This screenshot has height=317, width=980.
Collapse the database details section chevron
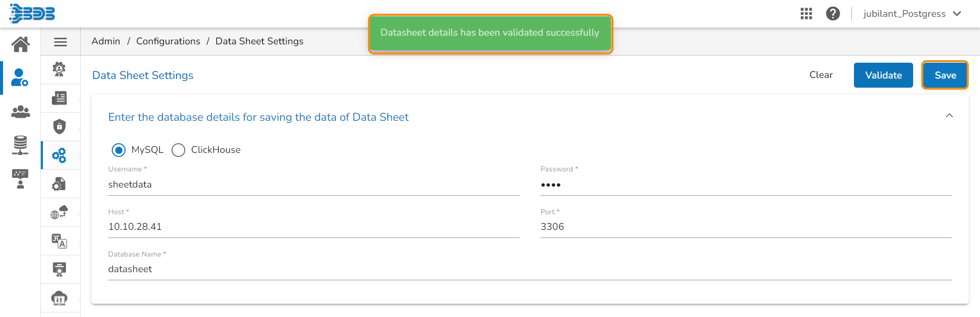(949, 116)
